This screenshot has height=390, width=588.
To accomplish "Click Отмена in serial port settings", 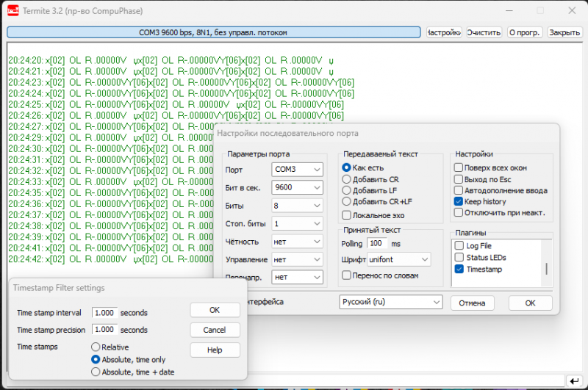I will pyautogui.click(x=473, y=303).
